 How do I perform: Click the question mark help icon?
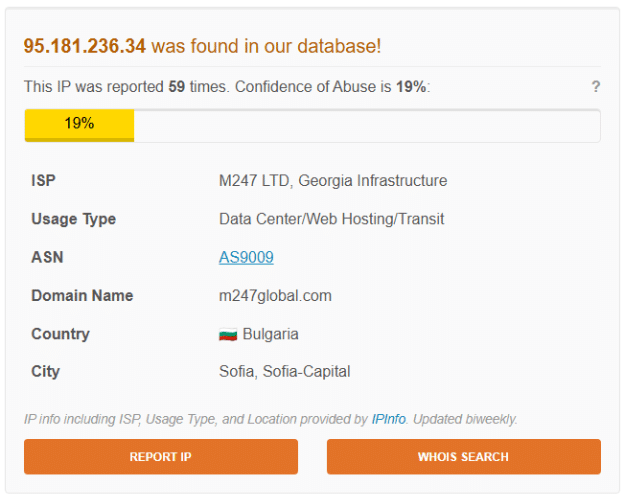(596, 87)
